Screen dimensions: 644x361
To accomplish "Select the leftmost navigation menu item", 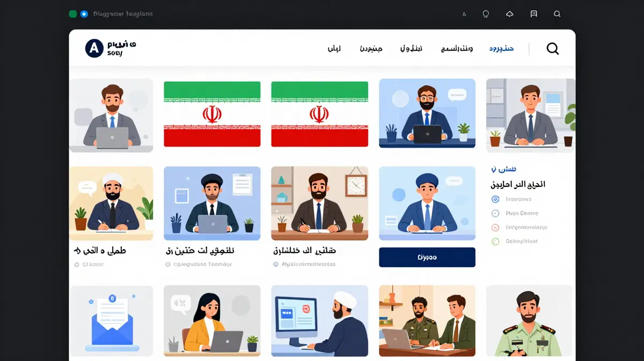I will (x=334, y=49).
